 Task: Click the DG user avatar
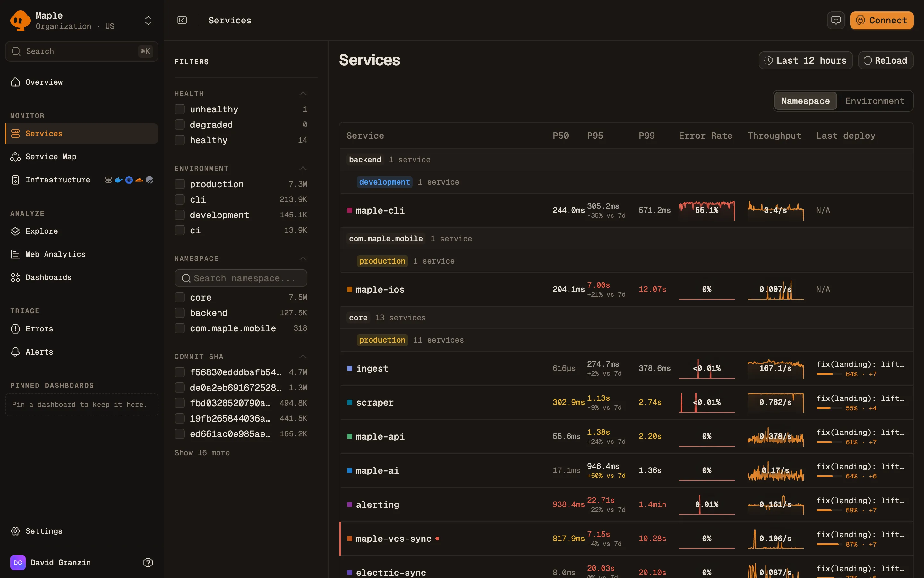tap(18, 562)
